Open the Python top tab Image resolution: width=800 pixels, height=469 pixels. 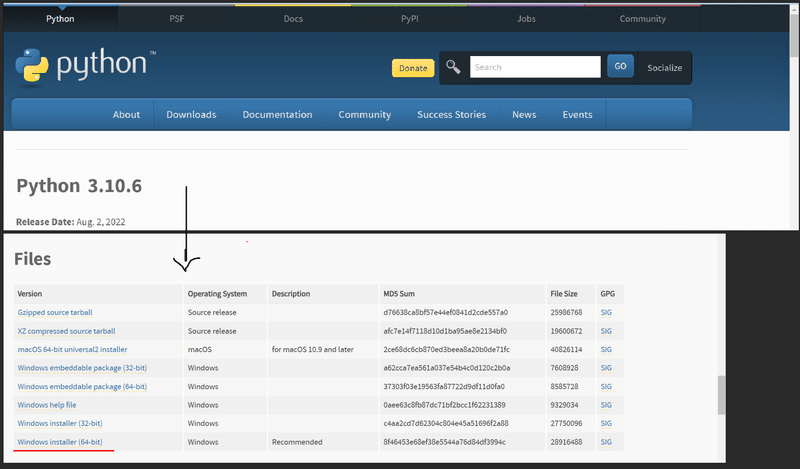[60, 19]
